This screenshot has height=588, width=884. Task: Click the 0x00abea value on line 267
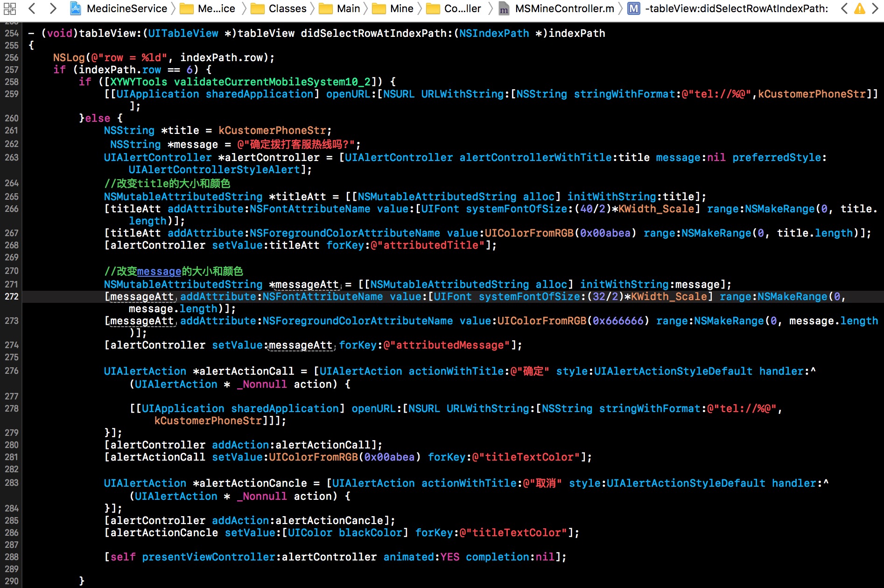tap(605, 233)
